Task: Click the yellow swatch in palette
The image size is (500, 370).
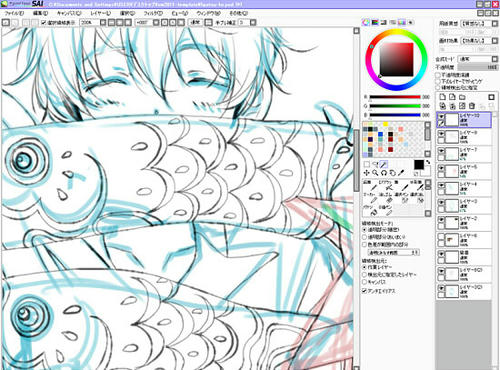Action: [385, 124]
